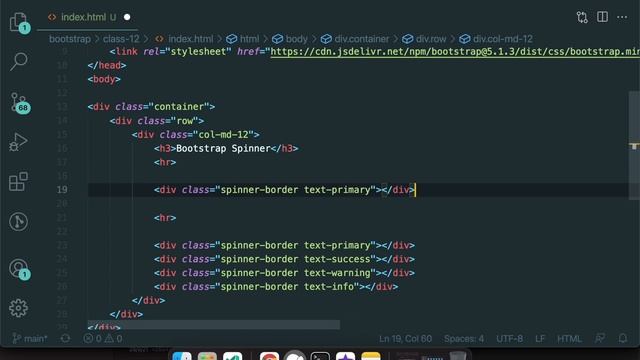Open the Search view
This screenshot has width=640, height=360.
click(19, 62)
